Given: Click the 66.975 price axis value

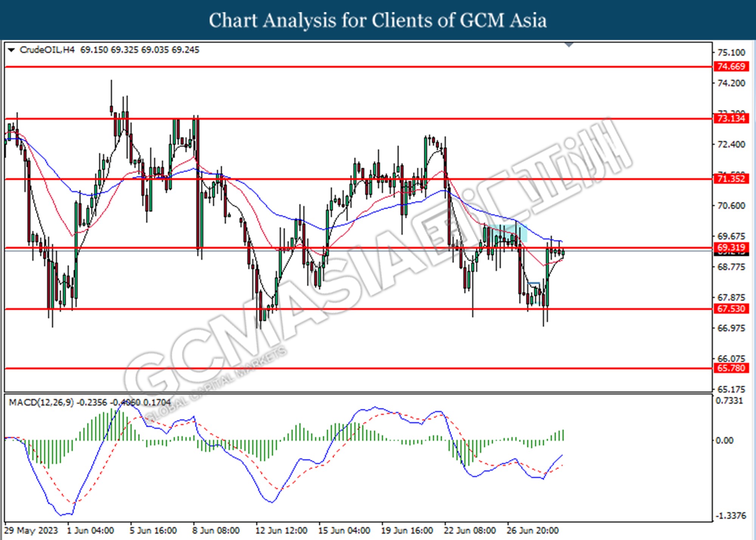Looking at the screenshot, I should tap(731, 328).
